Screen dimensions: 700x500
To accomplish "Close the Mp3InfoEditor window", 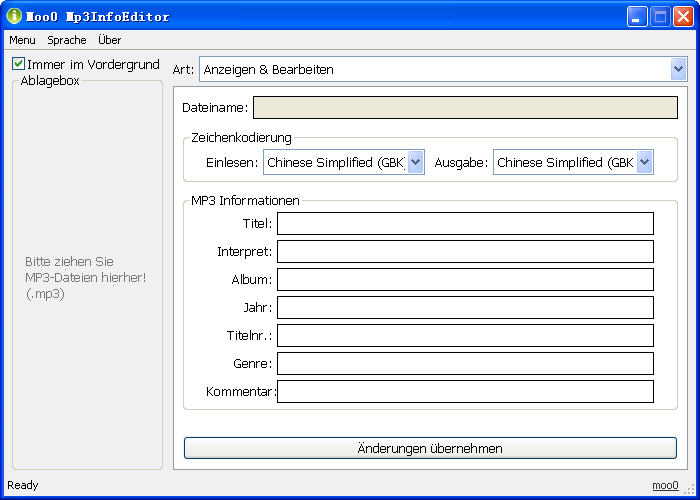I will click(x=683, y=16).
